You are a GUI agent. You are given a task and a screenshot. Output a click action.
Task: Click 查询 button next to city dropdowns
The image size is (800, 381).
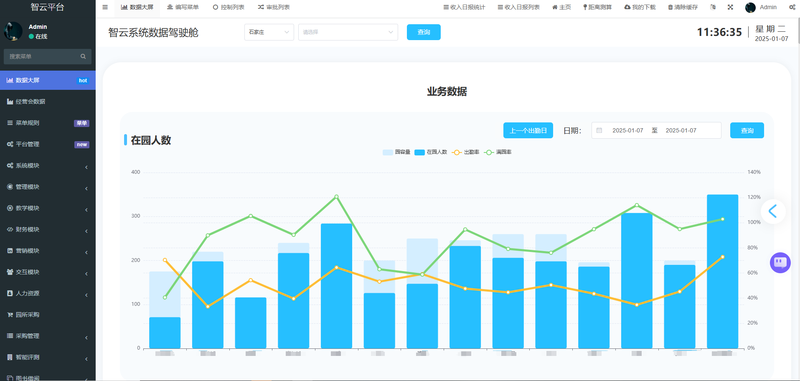(423, 32)
